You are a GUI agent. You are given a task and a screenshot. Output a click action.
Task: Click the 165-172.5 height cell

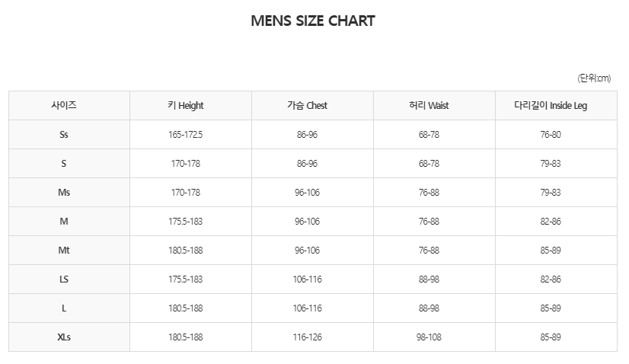tap(186, 135)
